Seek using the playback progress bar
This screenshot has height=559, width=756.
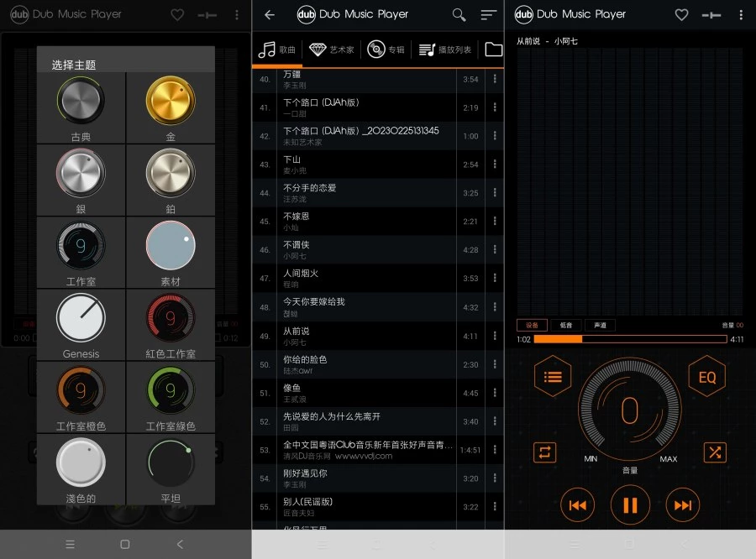630,338
